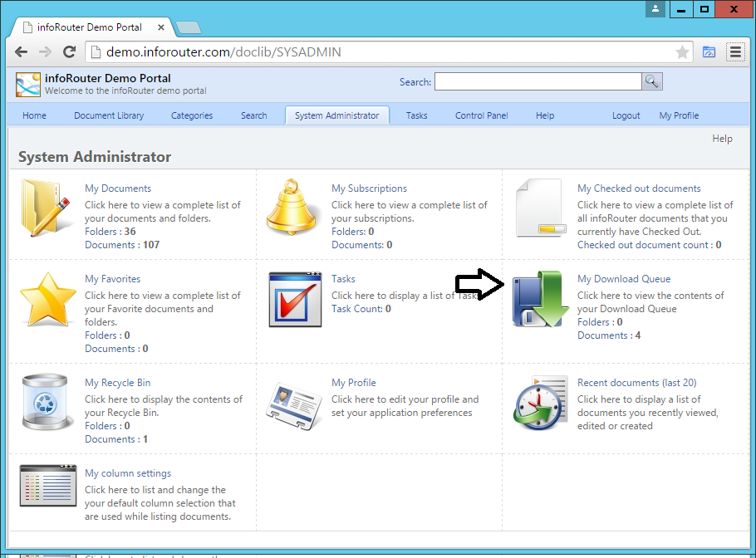The width and height of the screenshot is (756, 558).
Task: Open the Tasks title link in the grid
Action: tap(343, 279)
